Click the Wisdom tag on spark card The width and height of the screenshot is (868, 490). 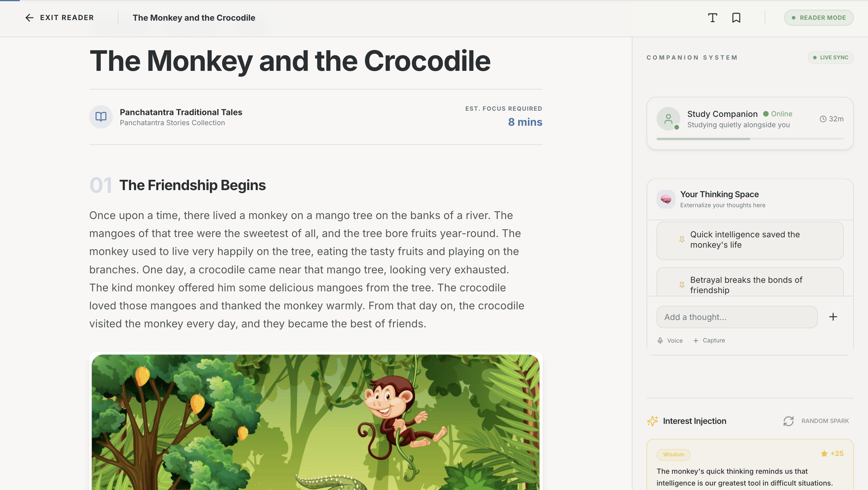coord(673,454)
